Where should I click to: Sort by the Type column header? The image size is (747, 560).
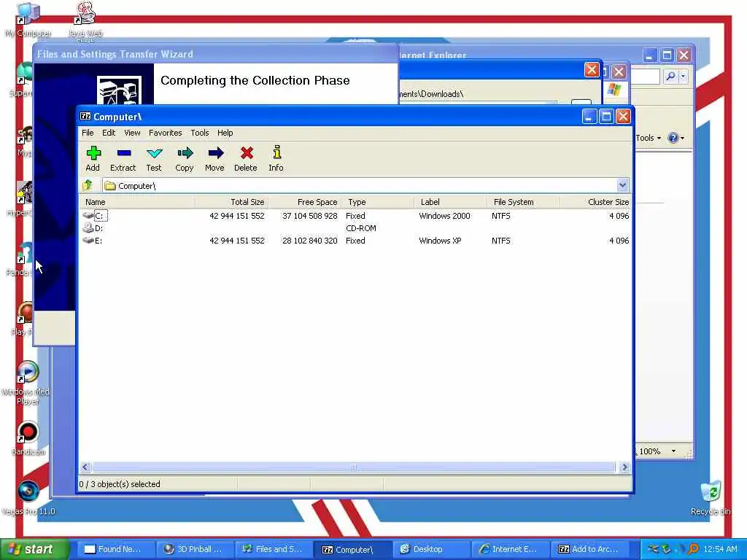pyautogui.click(x=377, y=202)
